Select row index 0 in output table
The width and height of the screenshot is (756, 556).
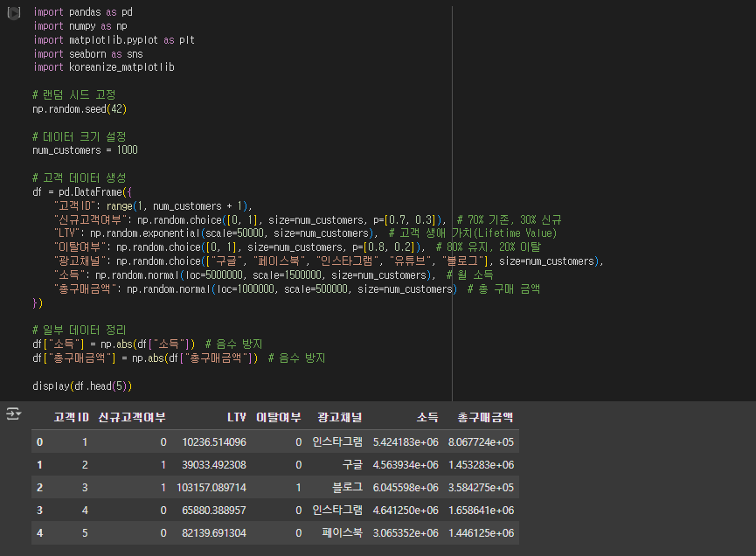(39, 441)
